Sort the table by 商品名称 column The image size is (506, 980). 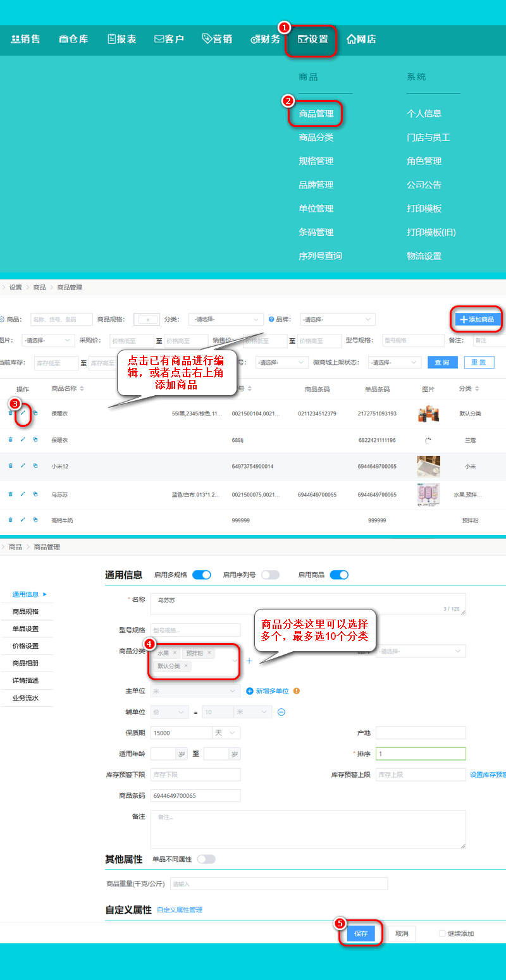(x=81, y=389)
